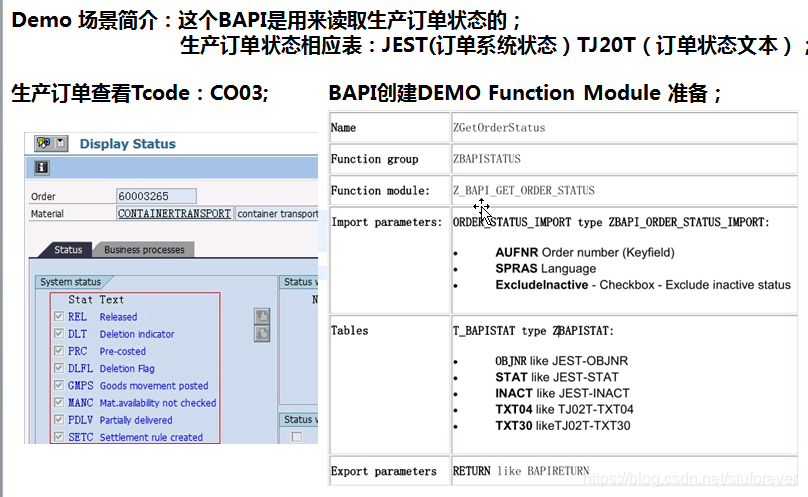Select the 'Released' status text
The image size is (808, 497).
tap(119, 317)
